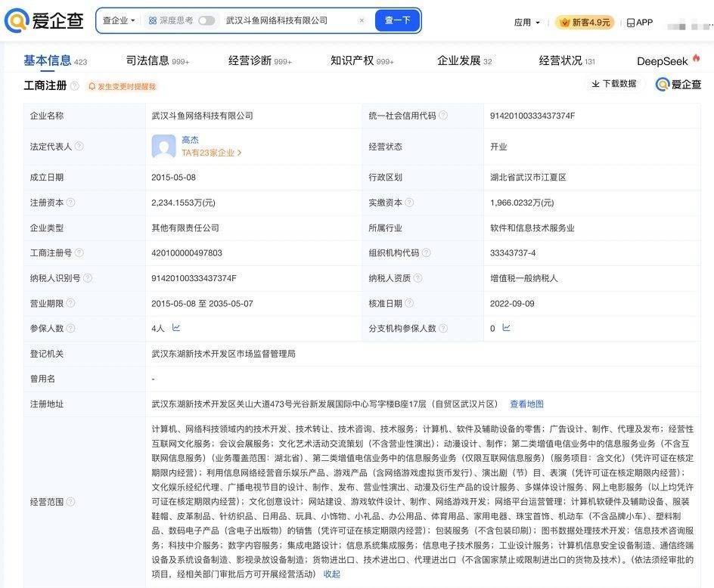714x588 pixels.
Task: Toggle the 深度思考 switch
Action: (206, 20)
